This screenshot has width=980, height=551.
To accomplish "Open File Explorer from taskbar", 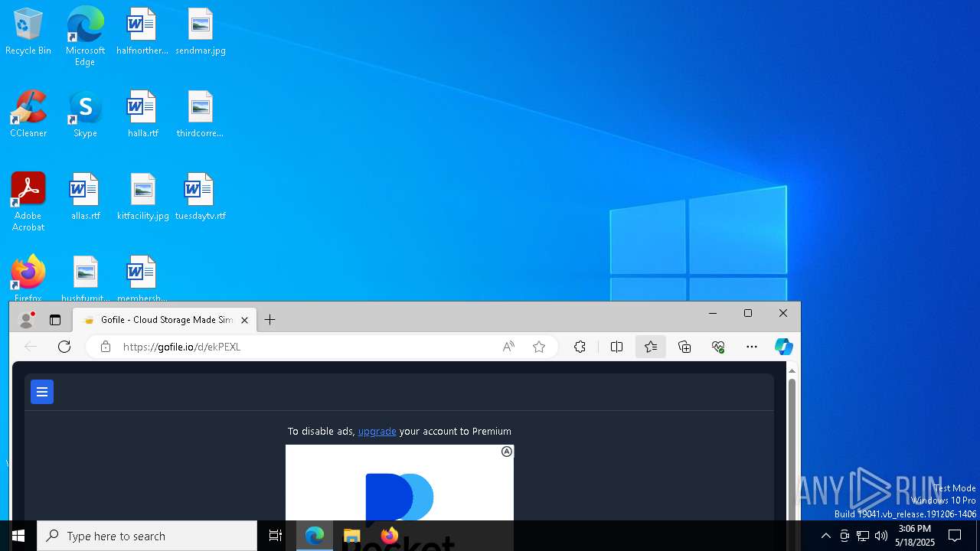I will tap(352, 536).
